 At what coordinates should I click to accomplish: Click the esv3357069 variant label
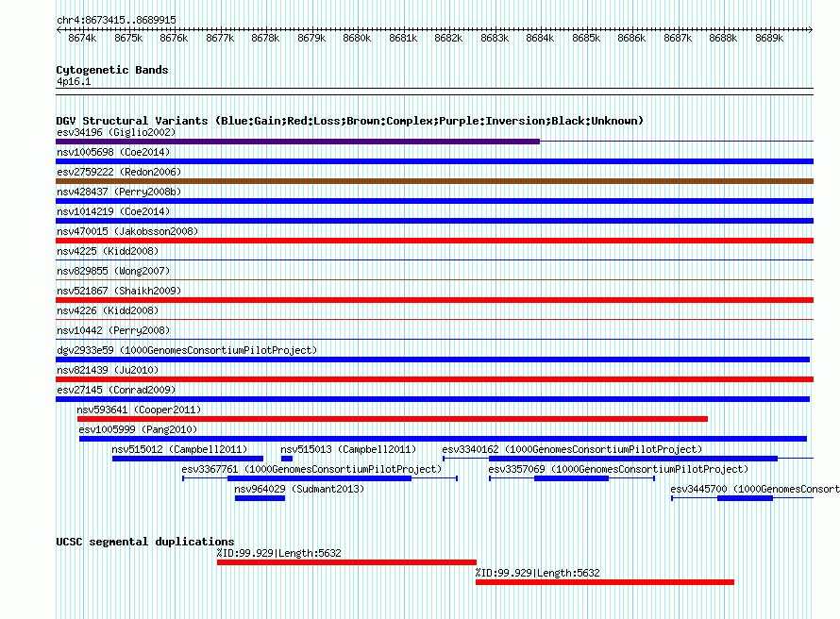(618, 469)
